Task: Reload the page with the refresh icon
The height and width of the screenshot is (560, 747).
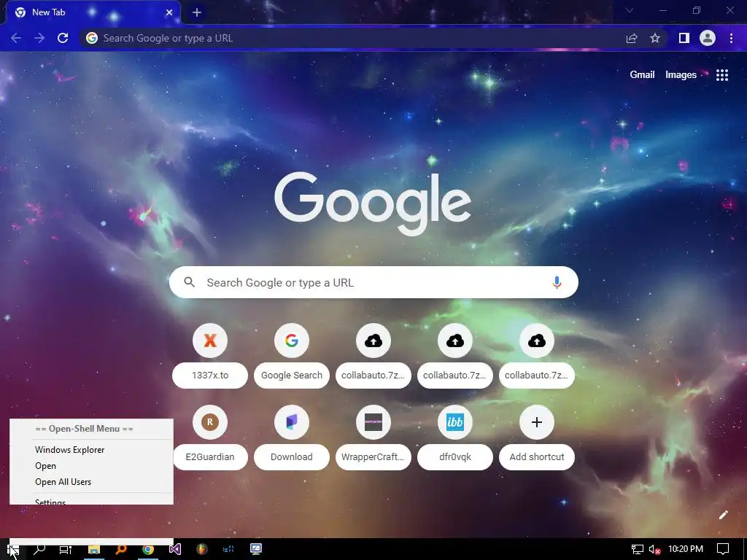Action: click(x=63, y=38)
